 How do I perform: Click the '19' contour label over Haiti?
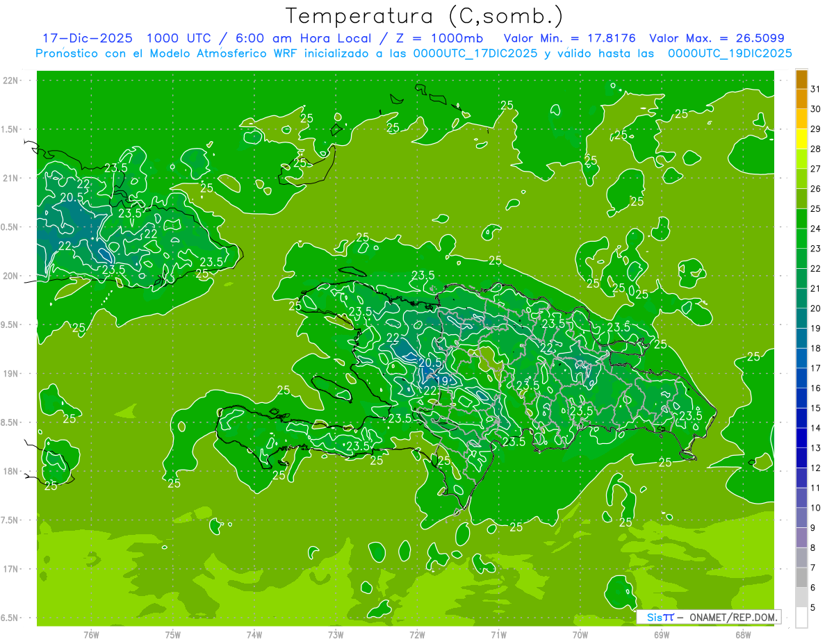coord(442,381)
